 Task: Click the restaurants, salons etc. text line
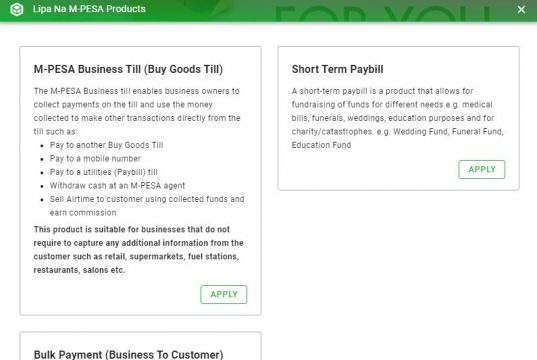coord(79,270)
